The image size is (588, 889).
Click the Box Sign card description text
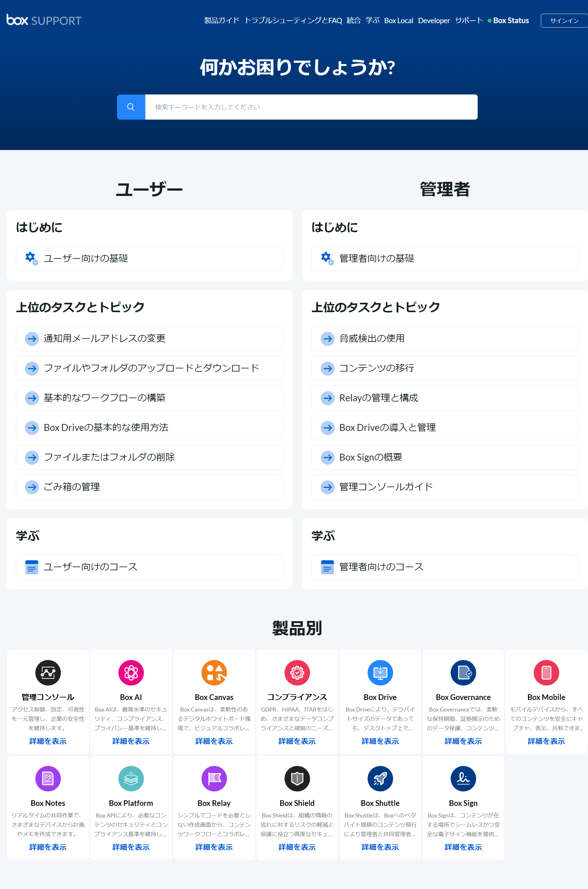pos(463,824)
